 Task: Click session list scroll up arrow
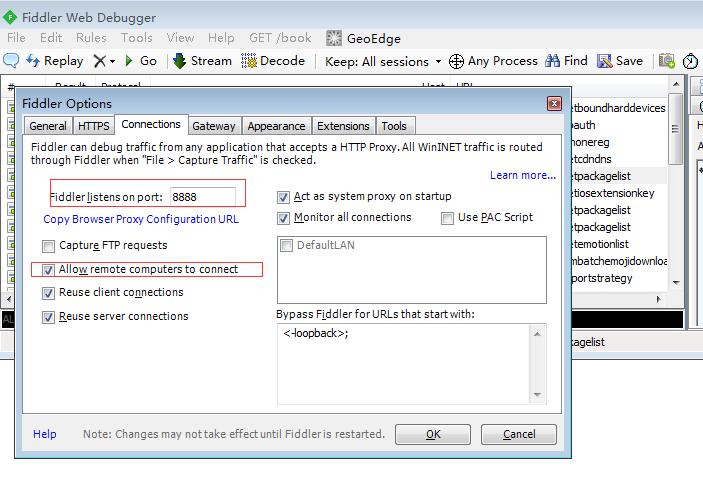tap(677, 84)
